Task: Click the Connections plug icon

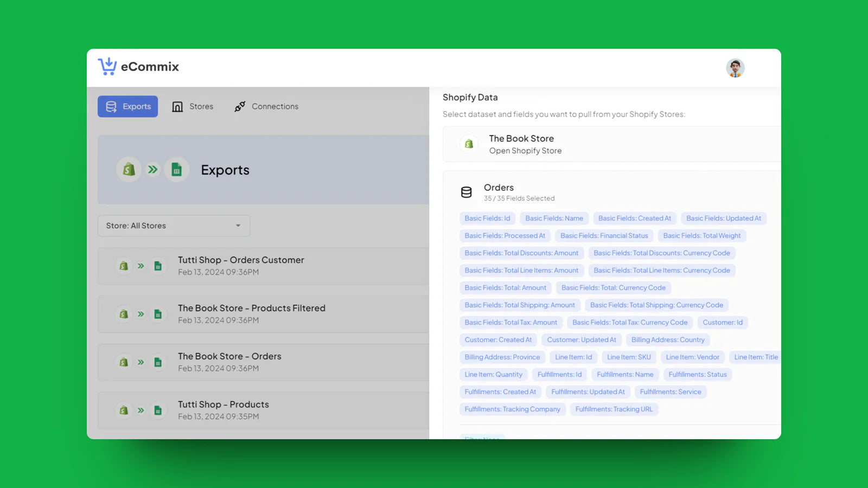Action: pyautogui.click(x=240, y=107)
